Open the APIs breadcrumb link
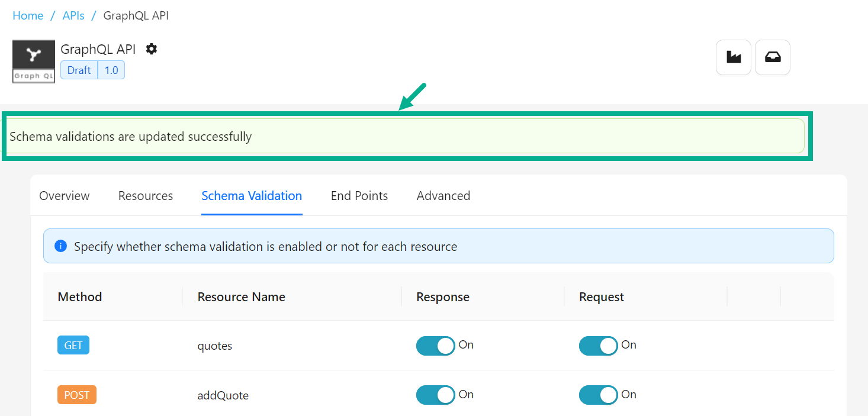The width and height of the screenshot is (868, 416). pyautogui.click(x=73, y=15)
